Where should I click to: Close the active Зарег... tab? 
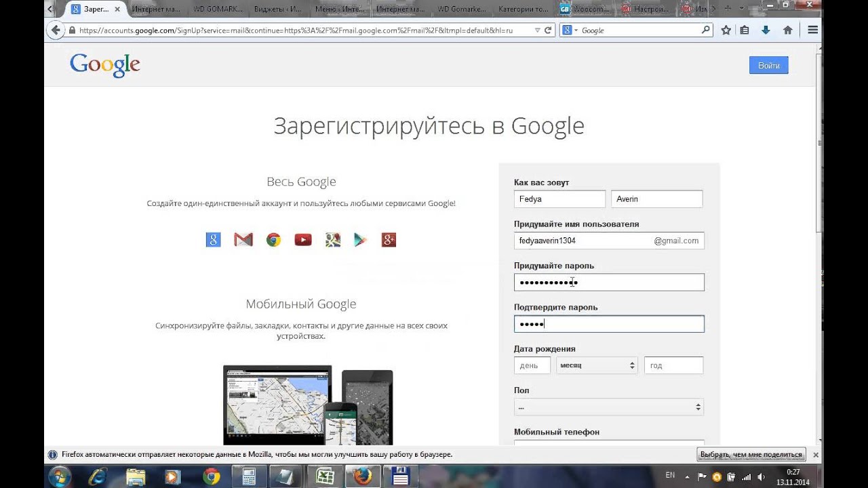117,9
